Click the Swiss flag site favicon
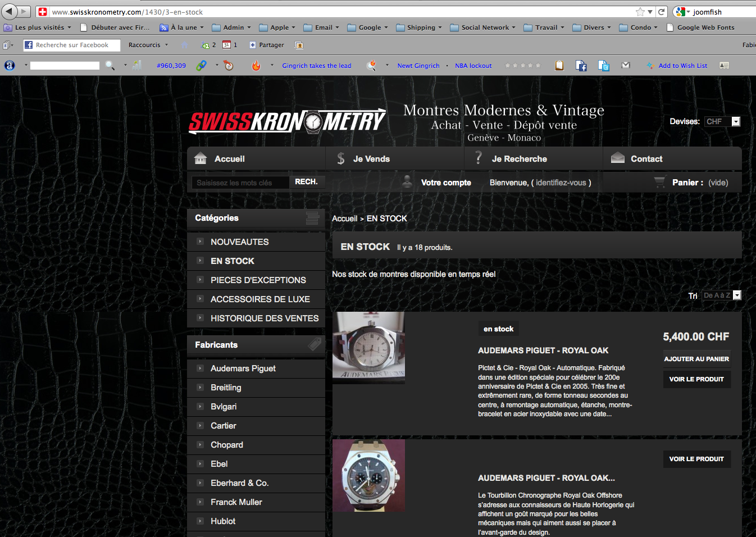The image size is (756, 537). tap(42, 12)
